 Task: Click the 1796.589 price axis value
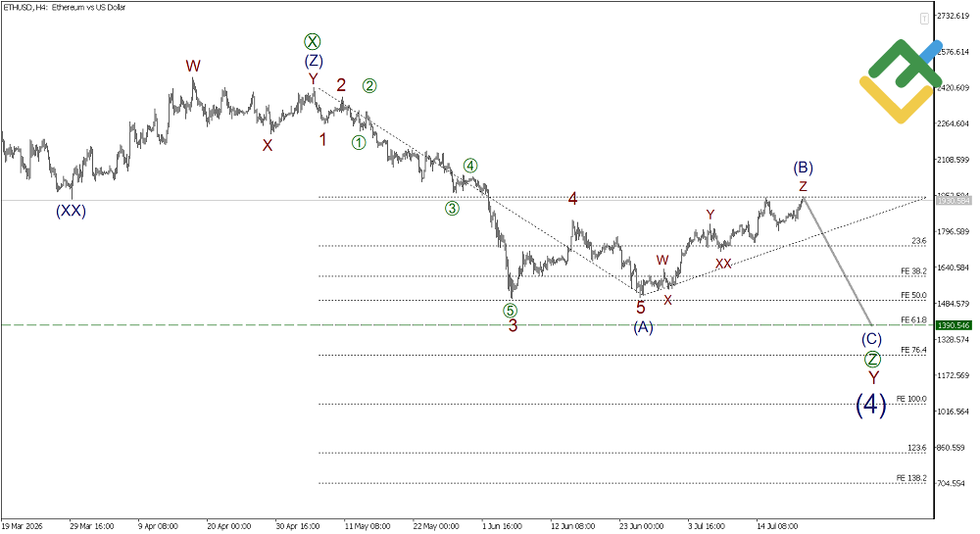pyautogui.click(x=954, y=231)
